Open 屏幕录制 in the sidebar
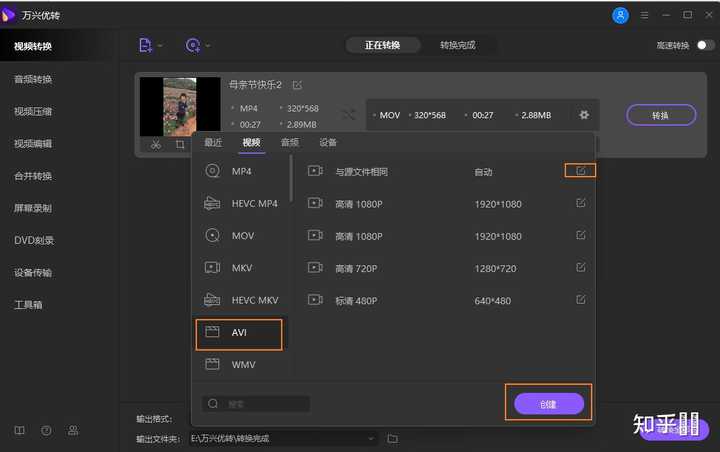The image size is (720, 452). pos(33,208)
